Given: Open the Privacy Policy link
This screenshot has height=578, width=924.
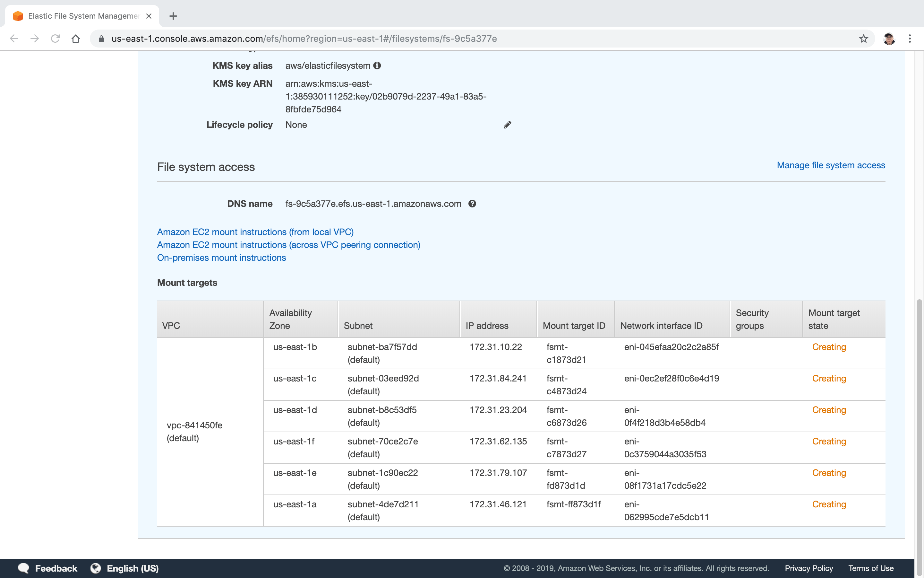Looking at the screenshot, I should 809,568.
